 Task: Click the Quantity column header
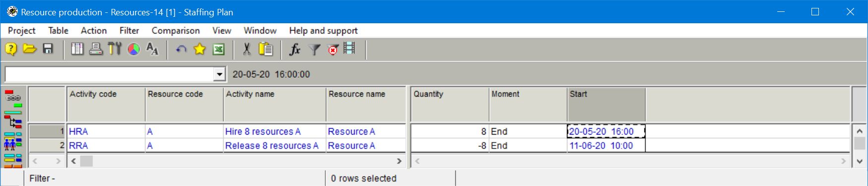450,104
